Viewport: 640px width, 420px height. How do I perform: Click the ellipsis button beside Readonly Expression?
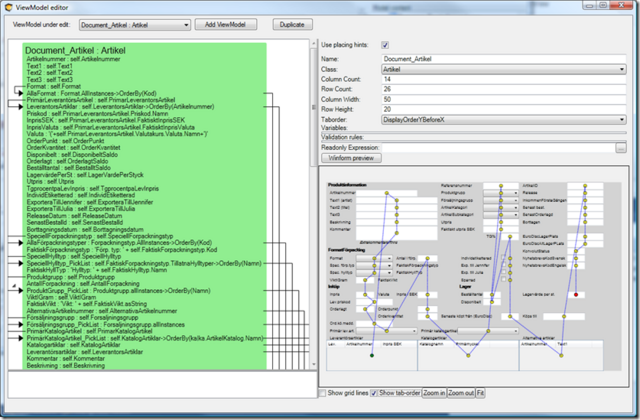621,148
